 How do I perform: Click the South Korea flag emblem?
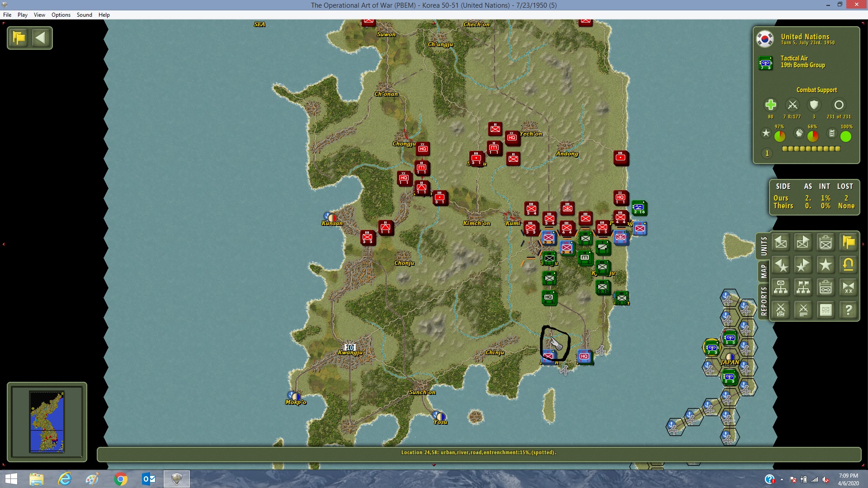[x=765, y=39]
